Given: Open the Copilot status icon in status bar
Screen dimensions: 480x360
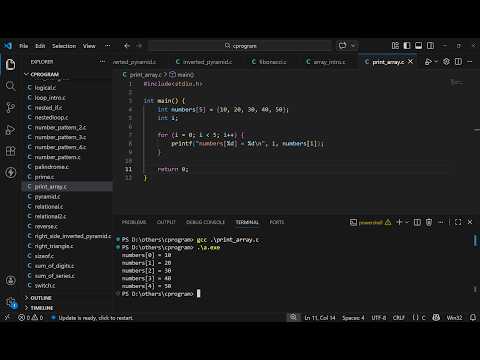Looking at the screenshot, I should [x=436, y=318].
